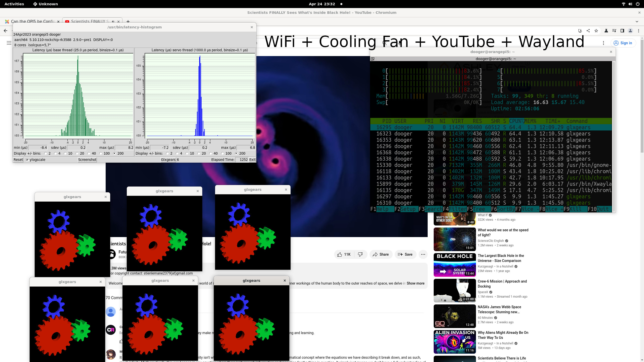Toggle the ylogscale checkbox
The height and width of the screenshot is (362, 644).
coord(27,160)
